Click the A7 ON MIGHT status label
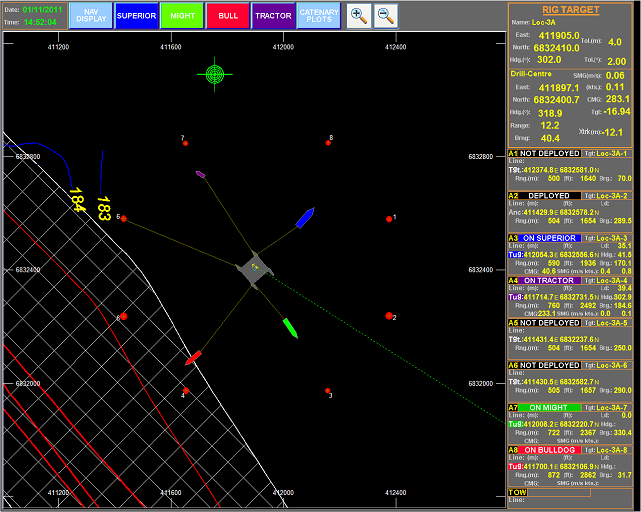Image resolution: width=641 pixels, height=512 pixels. click(x=549, y=408)
